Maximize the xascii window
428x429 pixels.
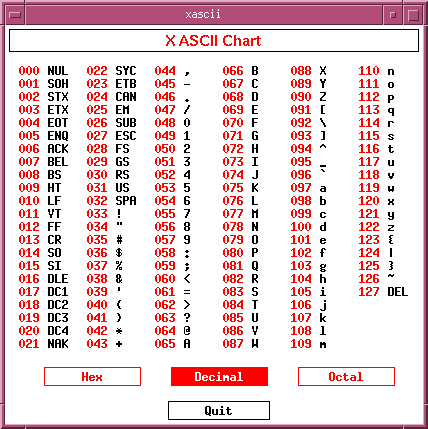point(413,14)
